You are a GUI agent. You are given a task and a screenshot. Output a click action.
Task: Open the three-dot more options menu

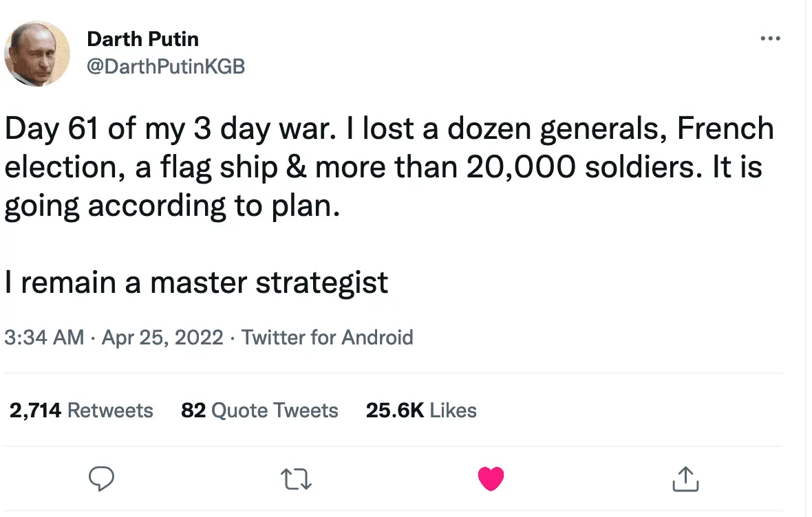click(x=770, y=39)
